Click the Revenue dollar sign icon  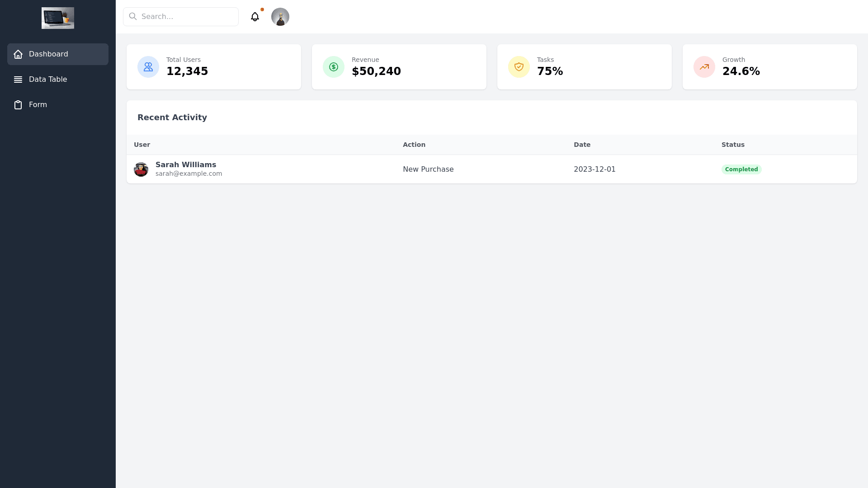point(334,67)
